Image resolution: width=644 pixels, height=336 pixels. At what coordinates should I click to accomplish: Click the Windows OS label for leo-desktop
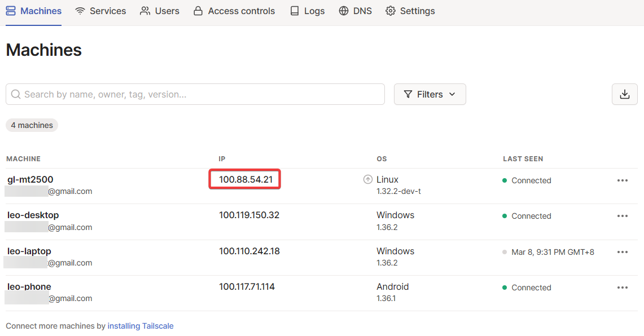(396, 215)
